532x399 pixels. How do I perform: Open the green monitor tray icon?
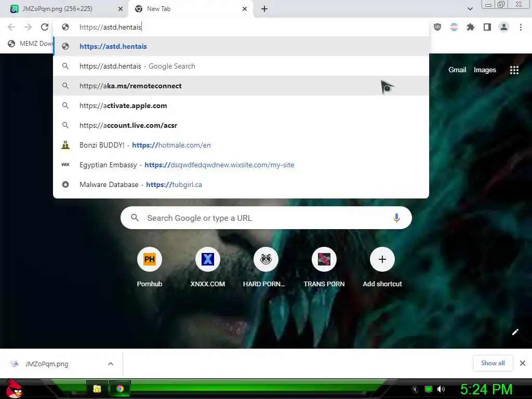[429, 389]
